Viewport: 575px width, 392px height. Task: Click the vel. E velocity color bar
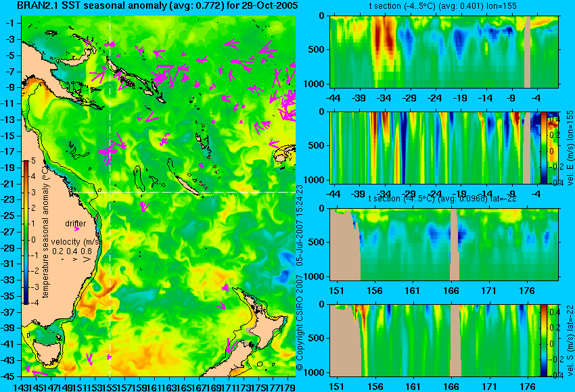(x=543, y=148)
